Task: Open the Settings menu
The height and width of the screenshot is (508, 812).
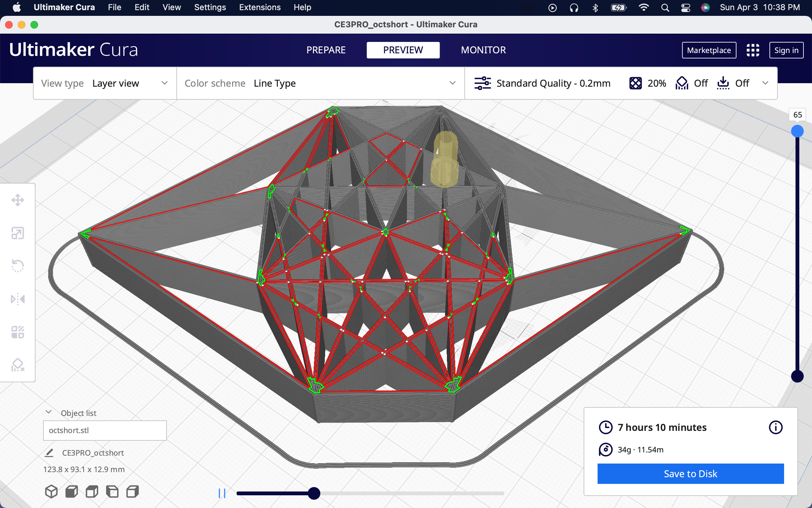Action: tap(210, 7)
